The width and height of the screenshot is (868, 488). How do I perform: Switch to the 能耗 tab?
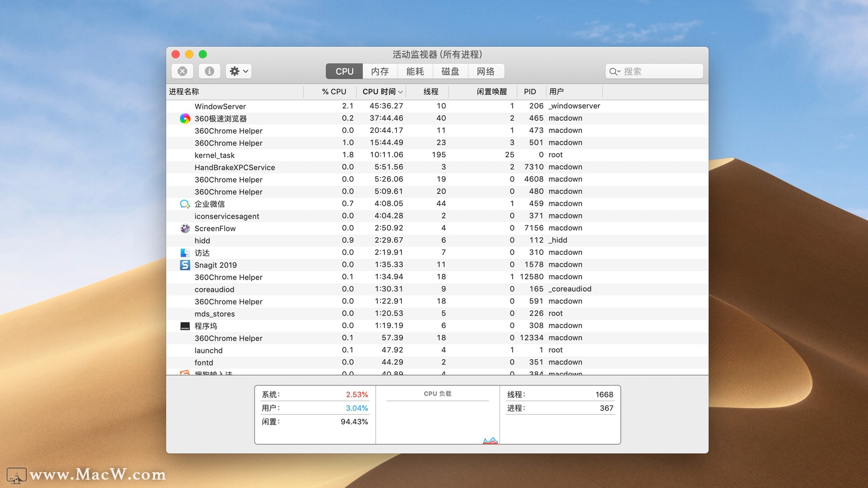415,71
